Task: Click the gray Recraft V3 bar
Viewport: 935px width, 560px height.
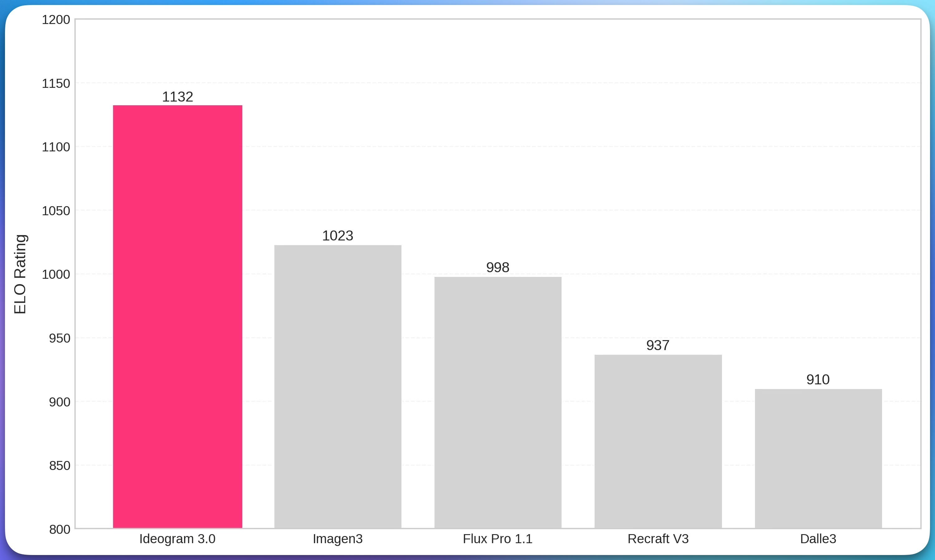Action: [658, 441]
